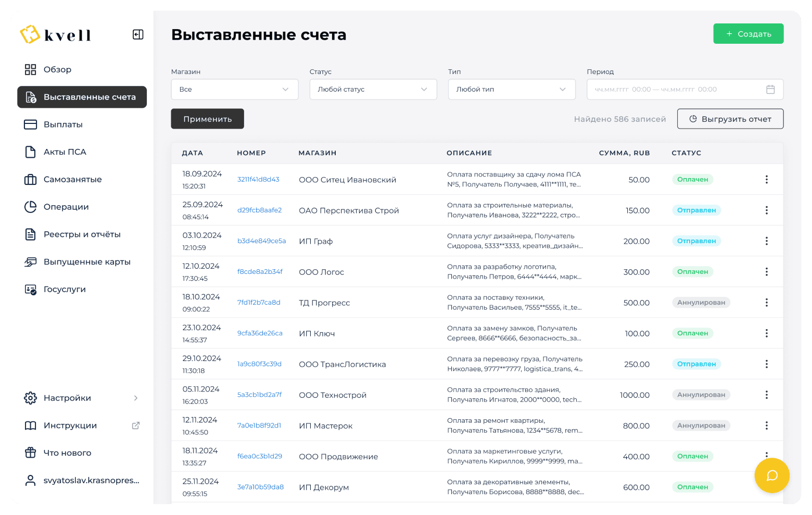Open invoice number 3211f41d8d43
Viewport: 812px width, 515px height.
(x=258, y=180)
